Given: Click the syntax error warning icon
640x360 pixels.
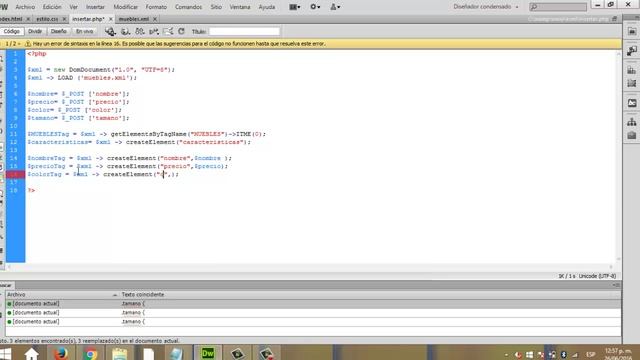Looking at the screenshot, I should pyautogui.click(x=28, y=44).
